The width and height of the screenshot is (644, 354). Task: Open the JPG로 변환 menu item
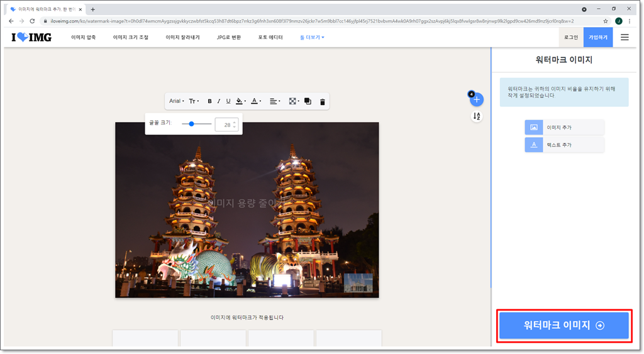229,37
